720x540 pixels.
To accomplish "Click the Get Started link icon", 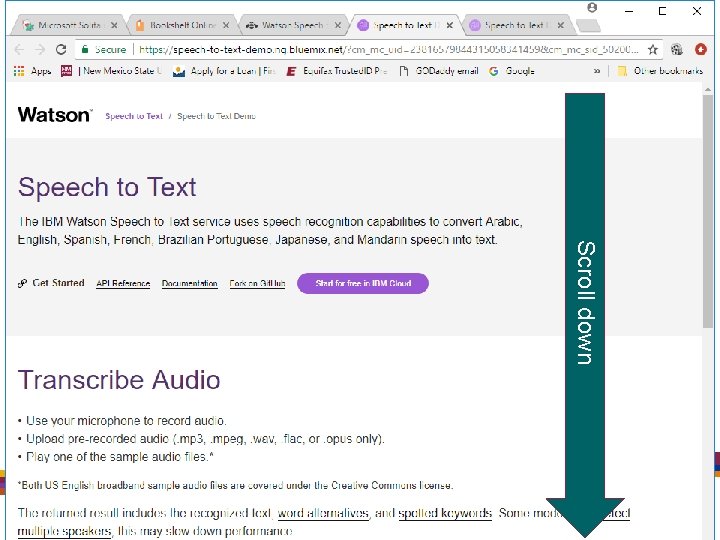I will point(22,283).
